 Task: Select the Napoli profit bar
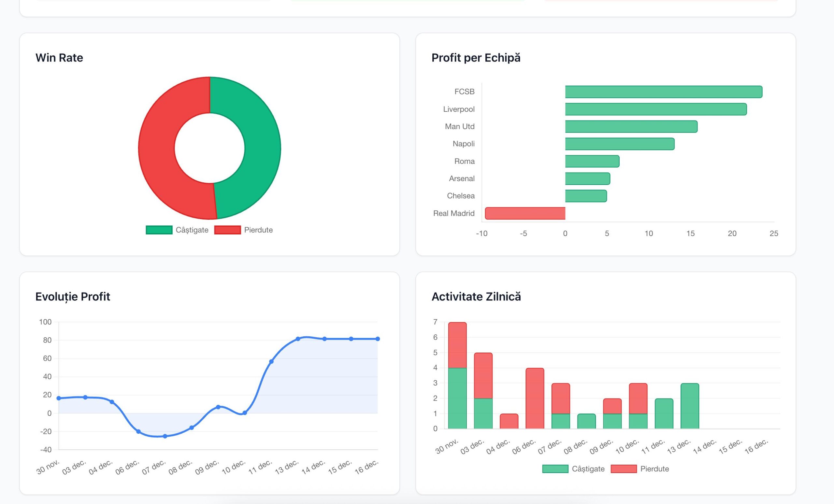[620, 144]
